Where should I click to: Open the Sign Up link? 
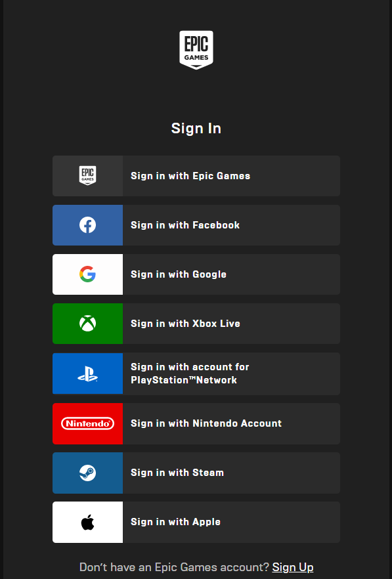tap(292, 567)
